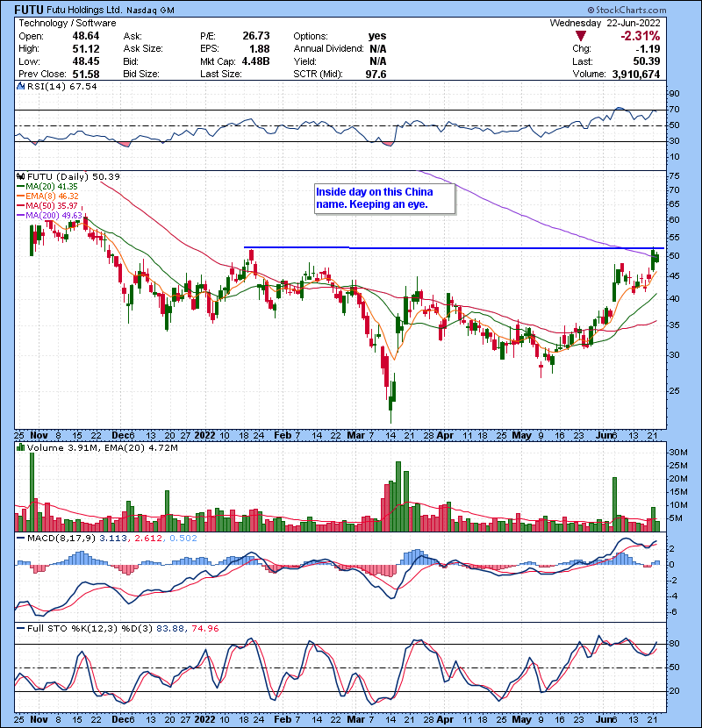
Task: Click the Options value yes
Action: coord(376,36)
